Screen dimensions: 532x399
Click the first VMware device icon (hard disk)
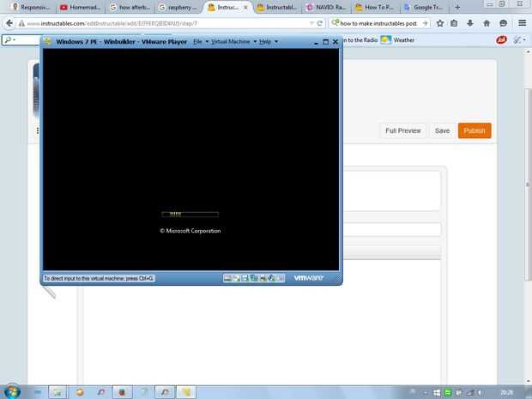point(227,278)
